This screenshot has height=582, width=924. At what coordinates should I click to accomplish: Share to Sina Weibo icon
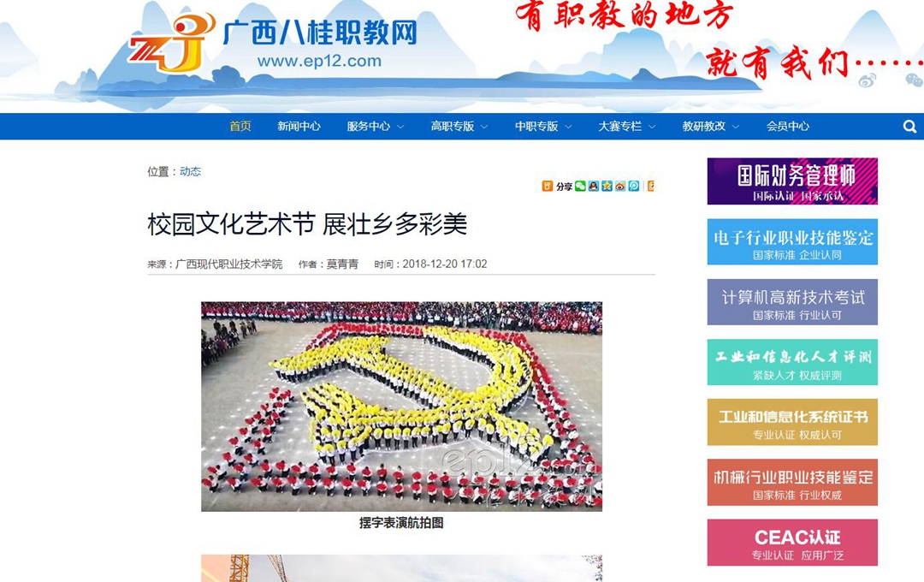coord(620,187)
